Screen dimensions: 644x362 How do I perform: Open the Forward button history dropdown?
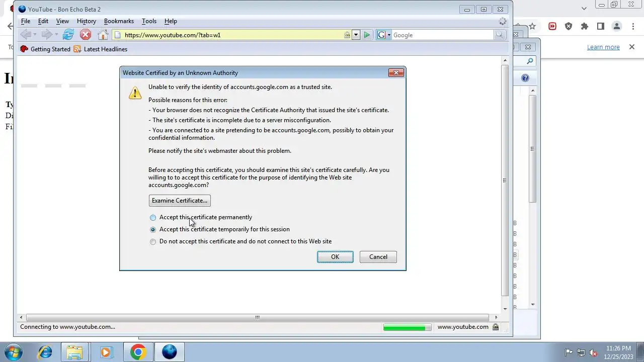point(56,35)
